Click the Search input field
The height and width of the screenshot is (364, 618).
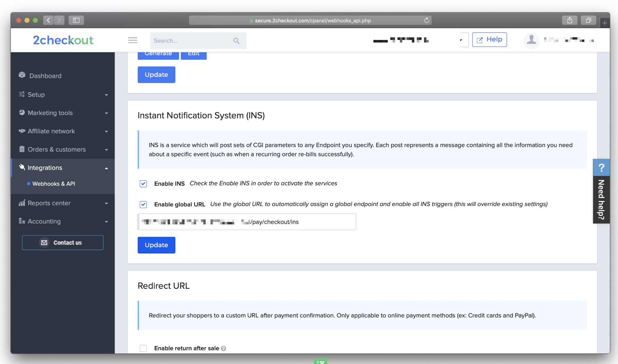[x=198, y=41]
